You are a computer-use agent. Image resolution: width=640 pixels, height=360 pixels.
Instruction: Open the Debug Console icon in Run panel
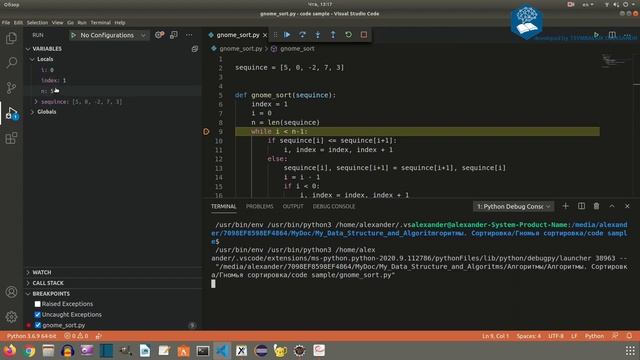coord(174,35)
